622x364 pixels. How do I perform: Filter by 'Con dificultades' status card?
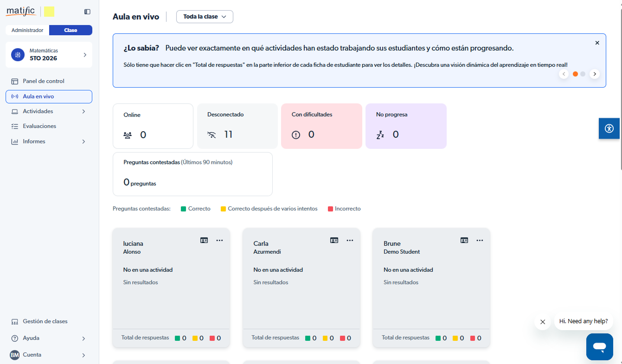pos(321,126)
